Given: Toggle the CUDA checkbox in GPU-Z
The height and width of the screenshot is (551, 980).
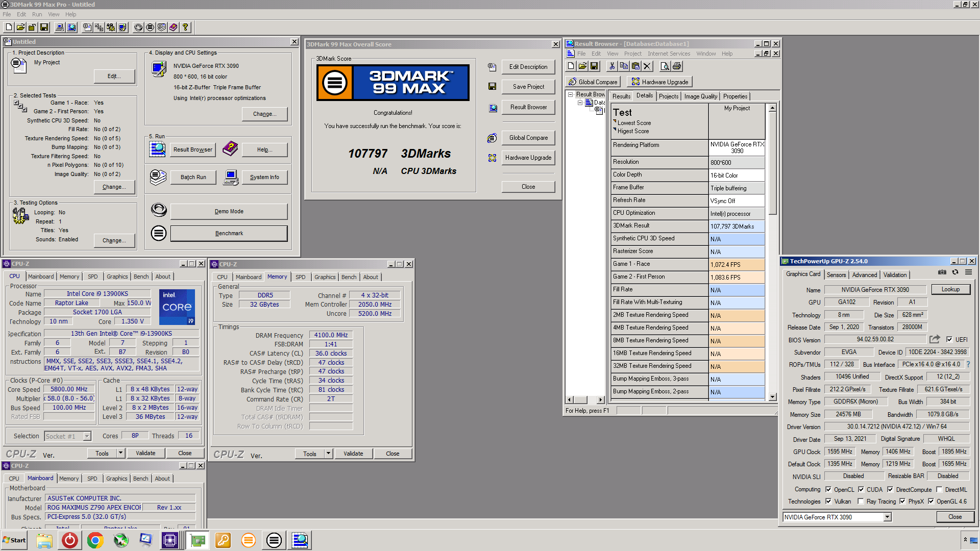Looking at the screenshot, I should point(861,489).
